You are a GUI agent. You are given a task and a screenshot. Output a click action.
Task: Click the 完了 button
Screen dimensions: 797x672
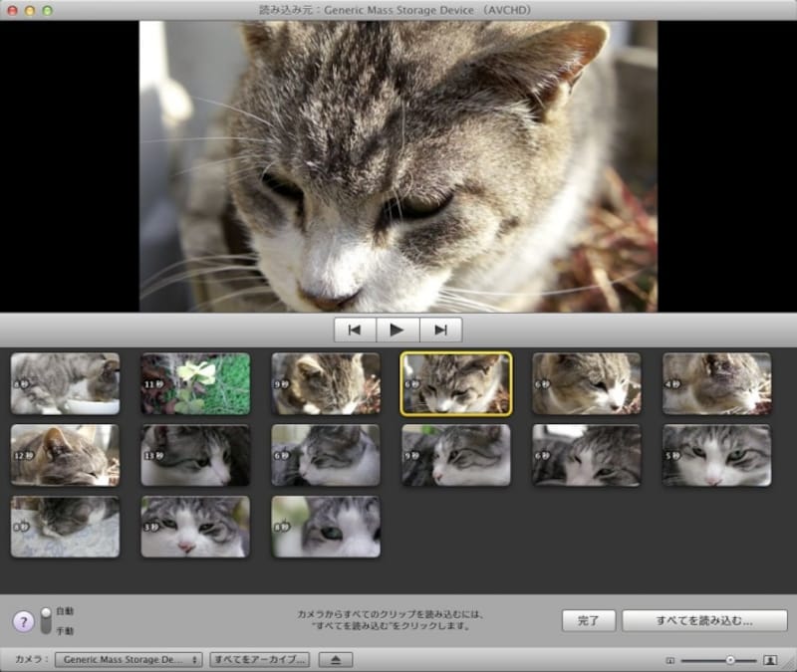(589, 620)
